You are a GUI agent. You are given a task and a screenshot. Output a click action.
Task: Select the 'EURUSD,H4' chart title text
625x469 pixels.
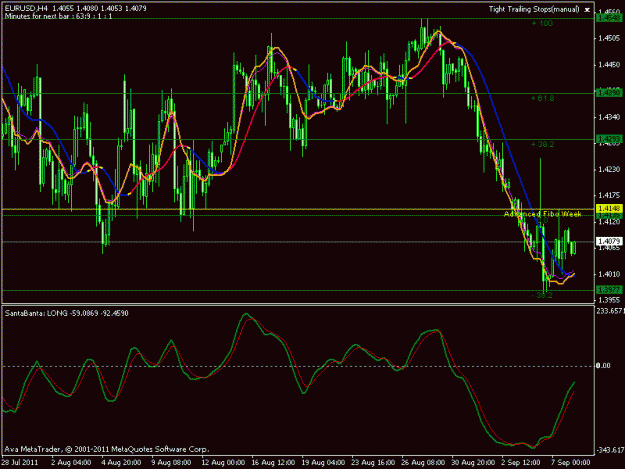click(x=27, y=8)
